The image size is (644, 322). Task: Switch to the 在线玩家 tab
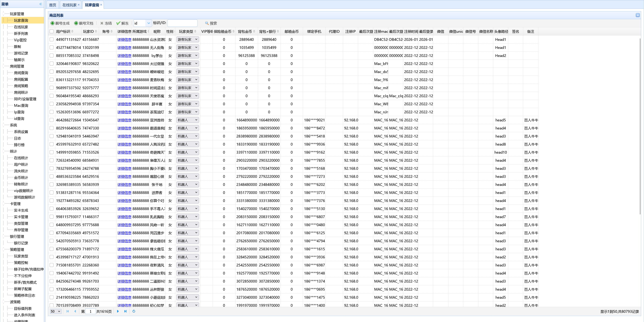69,5
